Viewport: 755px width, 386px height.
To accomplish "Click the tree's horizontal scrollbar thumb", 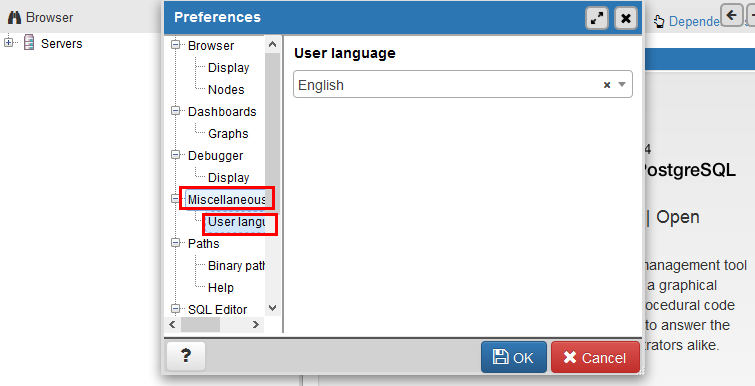I will [200, 325].
